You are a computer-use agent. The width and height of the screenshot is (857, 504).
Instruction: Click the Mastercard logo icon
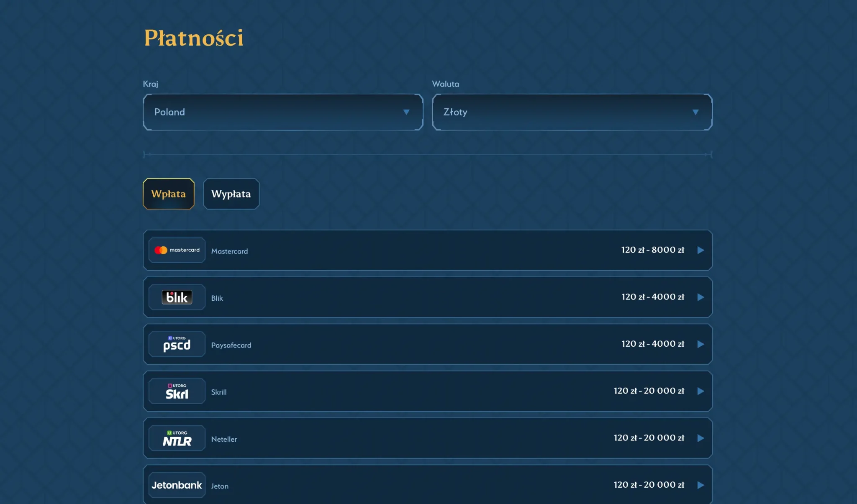(x=177, y=250)
